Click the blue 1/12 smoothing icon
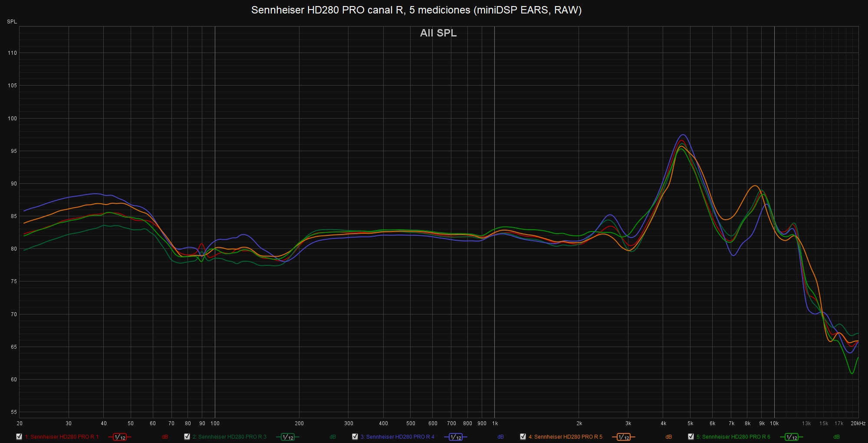Screen dimensions: 868x443 [x=456, y=437]
